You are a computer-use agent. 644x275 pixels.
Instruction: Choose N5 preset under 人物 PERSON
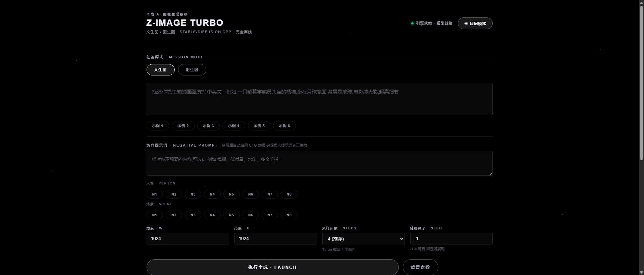pos(231,194)
